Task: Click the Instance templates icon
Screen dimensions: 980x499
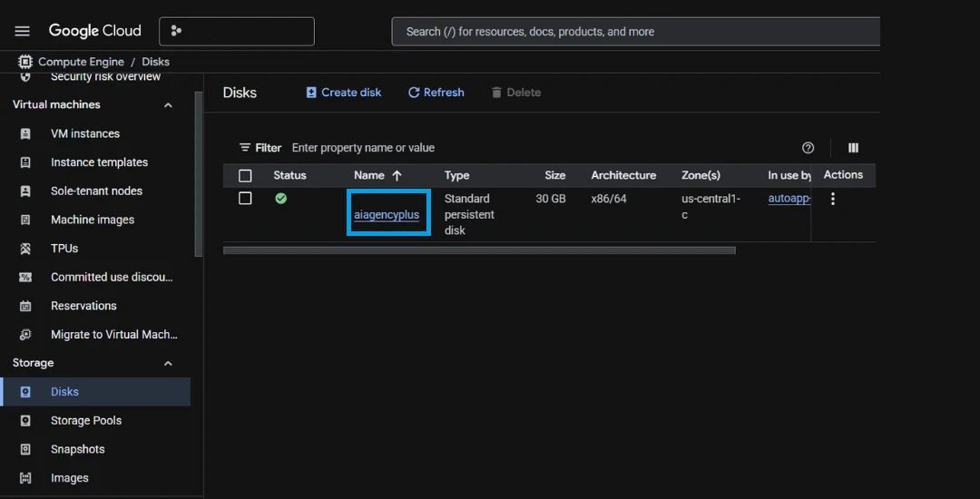Action: point(25,162)
